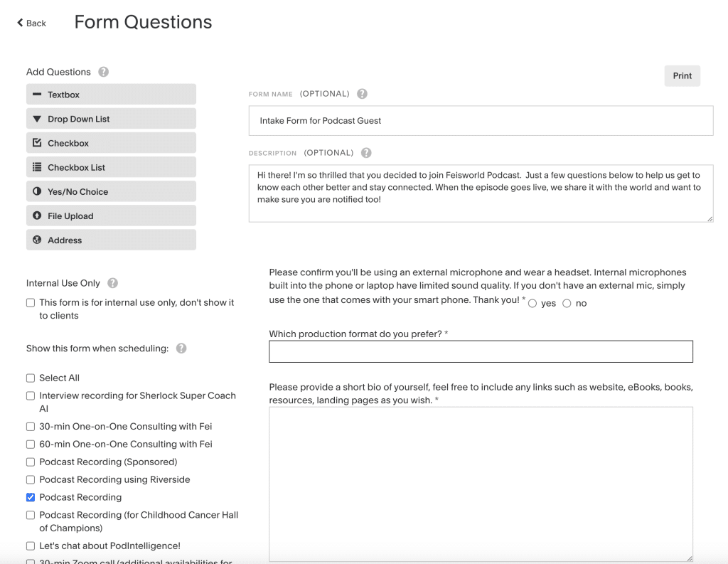The height and width of the screenshot is (564, 728).
Task: Click the Form Name input field
Action: pos(481,121)
